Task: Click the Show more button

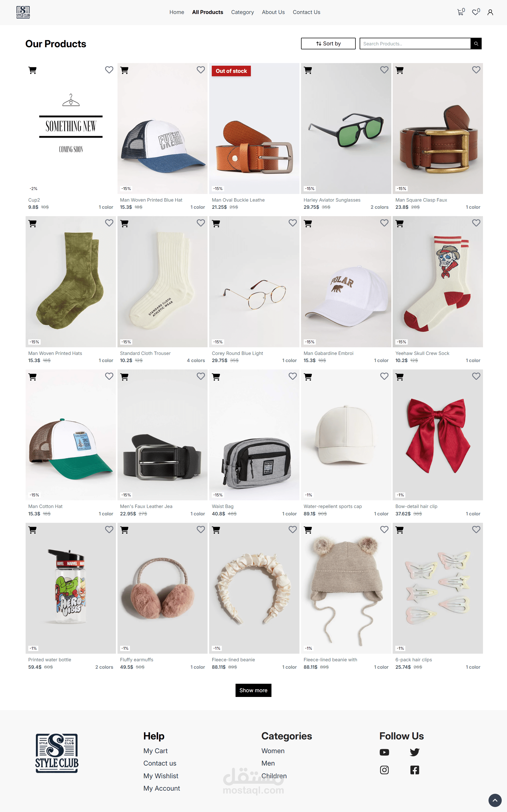Action: coord(253,690)
